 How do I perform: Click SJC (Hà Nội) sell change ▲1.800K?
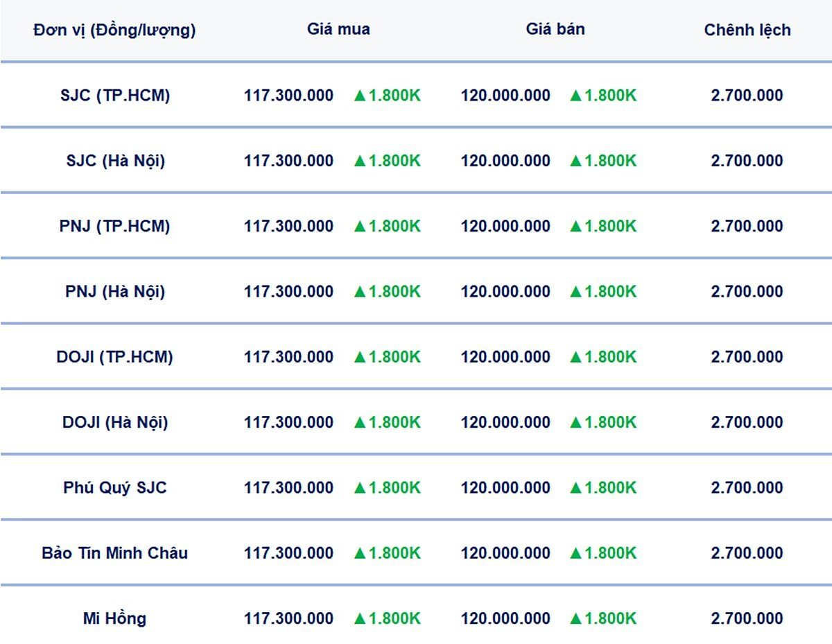(x=603, y=161)
